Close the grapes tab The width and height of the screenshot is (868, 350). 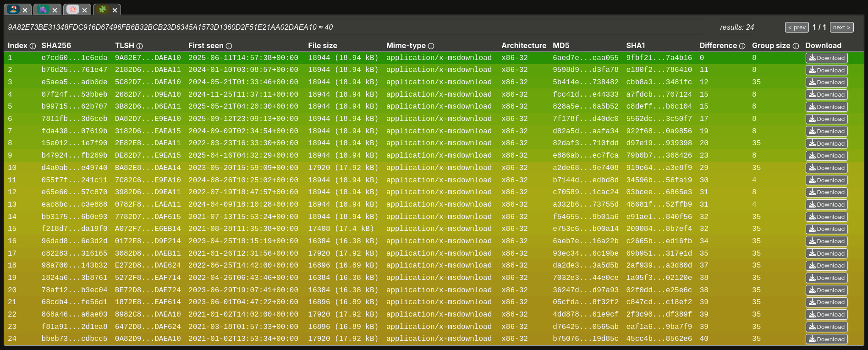pos(55,10)
